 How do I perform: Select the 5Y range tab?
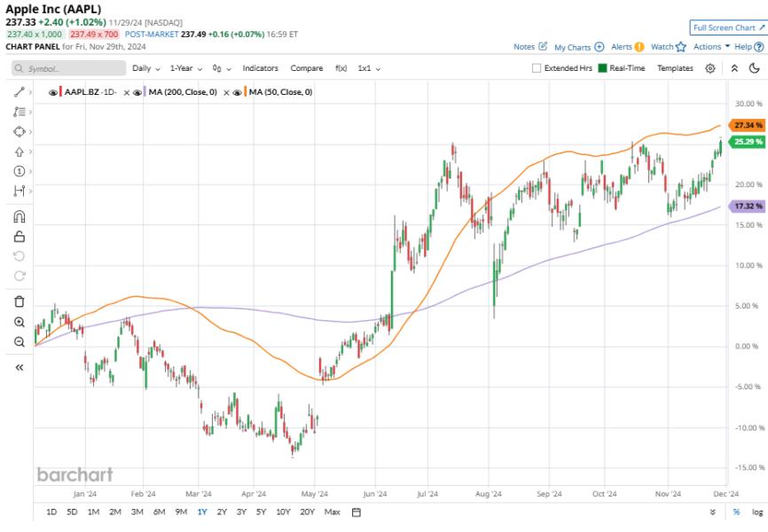pyautogui.click(x=261, y=512)
